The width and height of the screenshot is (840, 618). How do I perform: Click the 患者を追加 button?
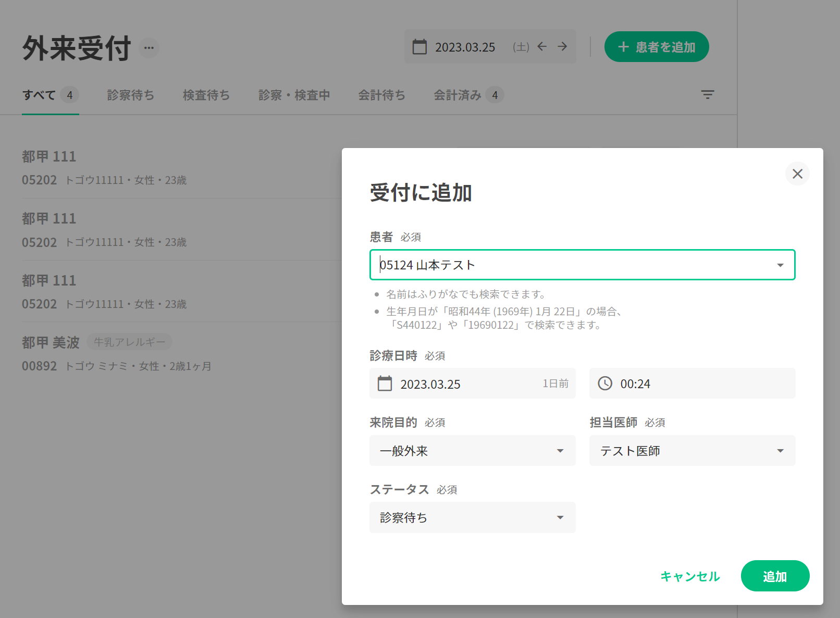tap(656, 47)
